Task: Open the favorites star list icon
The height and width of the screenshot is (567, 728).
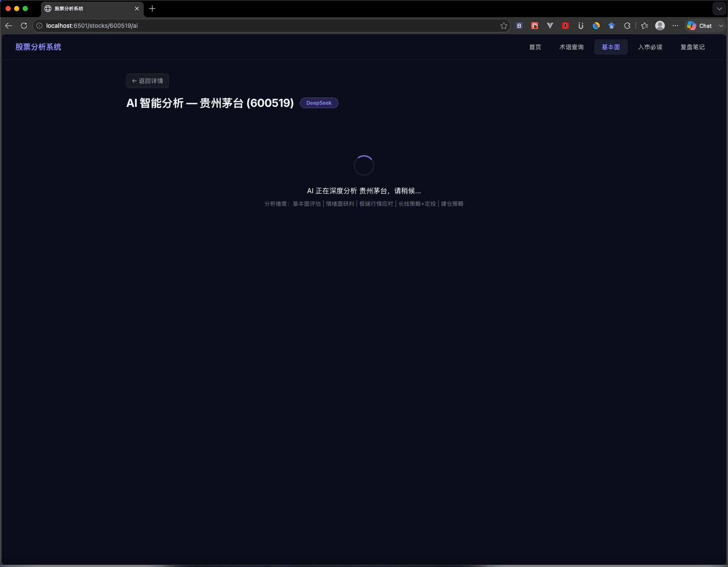Action: (x=645, y=26)
